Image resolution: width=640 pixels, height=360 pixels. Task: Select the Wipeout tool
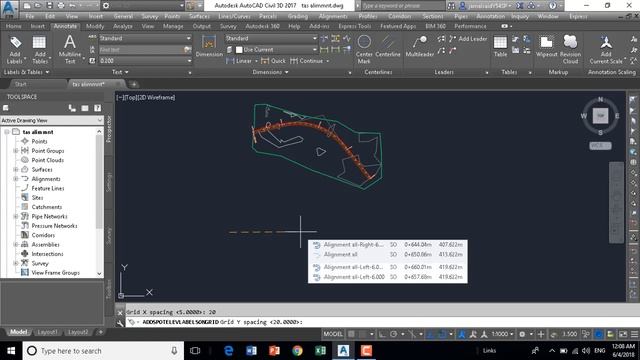pos(546,46)
